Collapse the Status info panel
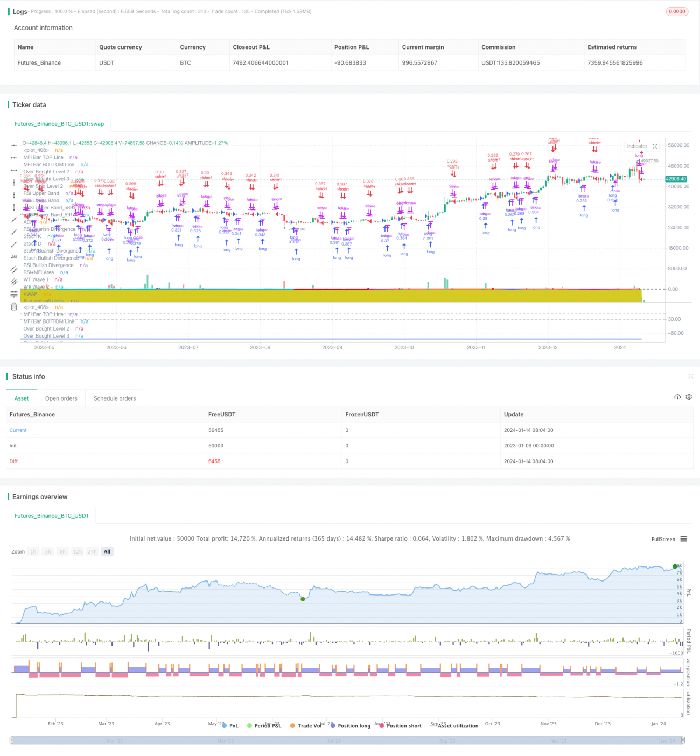The height and width of the screenshot is (756, 700). [690, 376]
